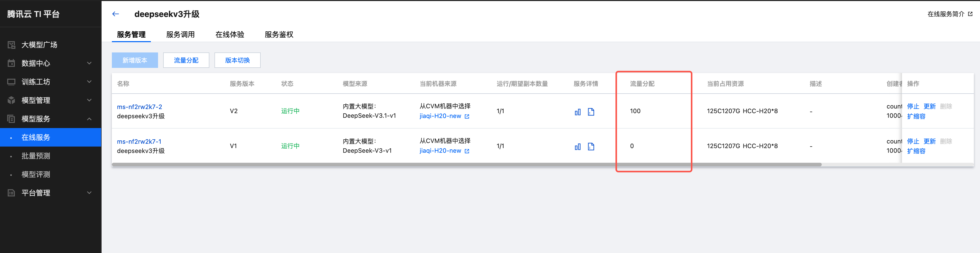Screen dimensions: 980x253
Task: Open external link icon beside V2 jiaqi-H20-new
Action: [x=467, y=116]
